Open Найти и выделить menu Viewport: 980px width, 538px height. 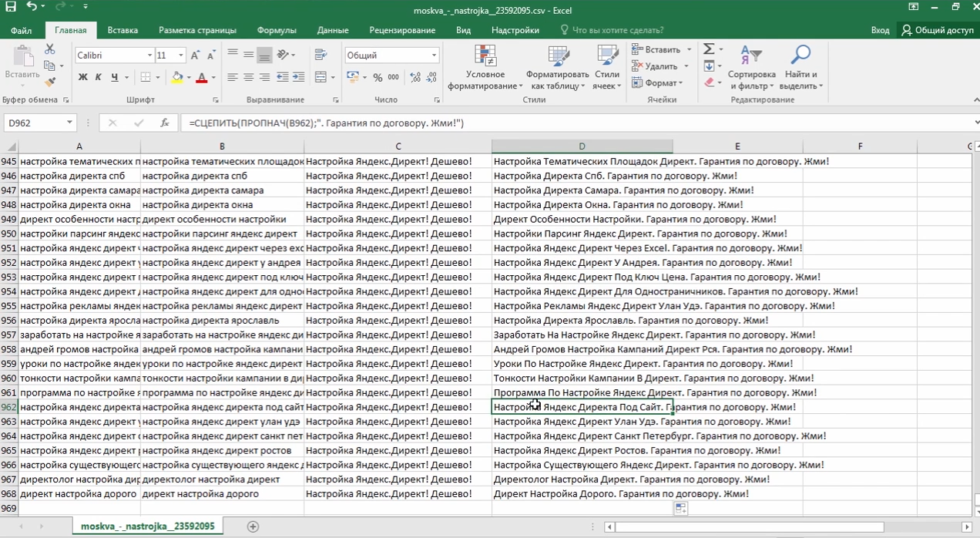tap(802, 67)
